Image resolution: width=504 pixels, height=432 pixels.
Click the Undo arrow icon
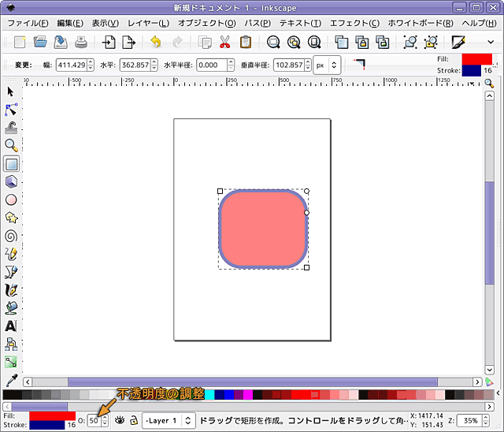pos(155,43)
